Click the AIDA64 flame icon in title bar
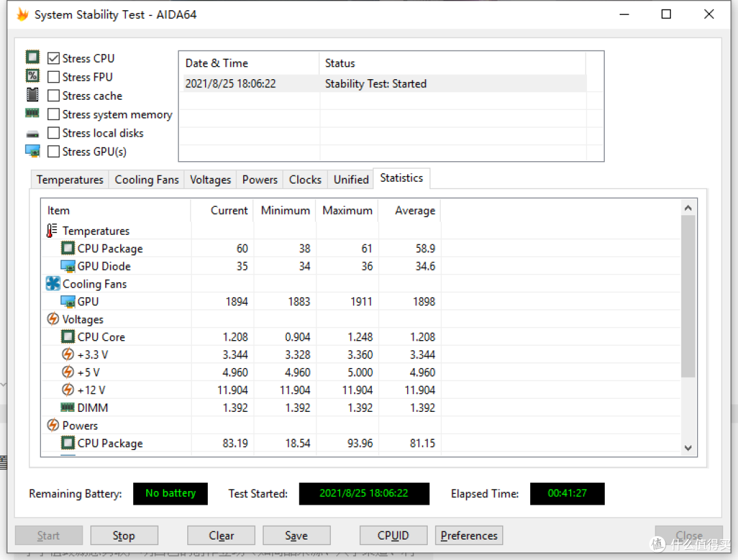 tap(22, 14)
